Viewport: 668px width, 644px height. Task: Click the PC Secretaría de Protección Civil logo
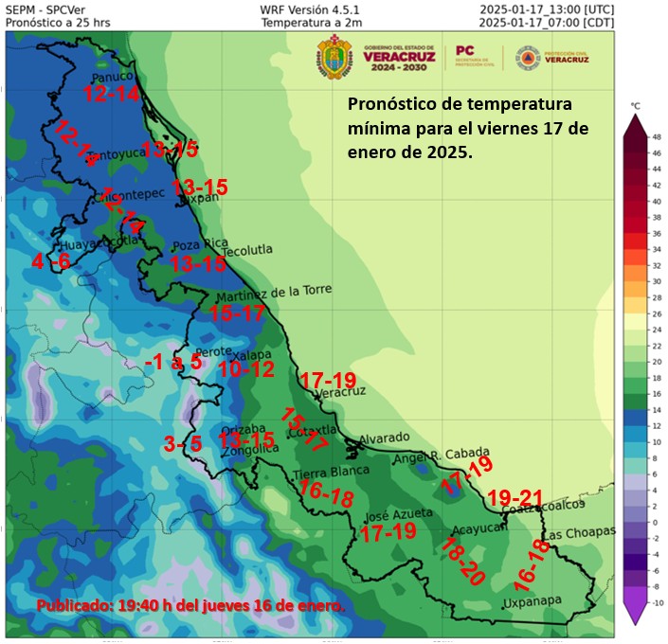point(475,56)
